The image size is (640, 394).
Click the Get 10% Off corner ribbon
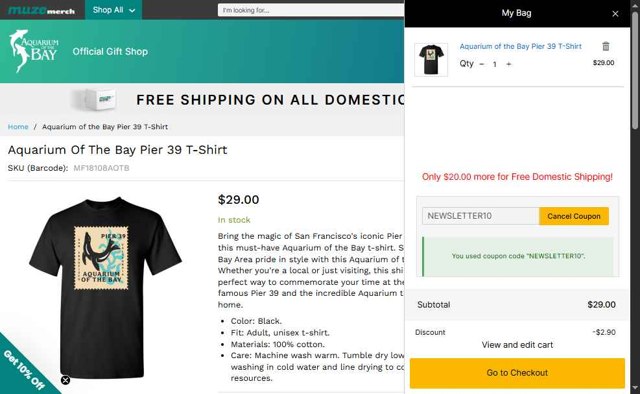(24, 370)
